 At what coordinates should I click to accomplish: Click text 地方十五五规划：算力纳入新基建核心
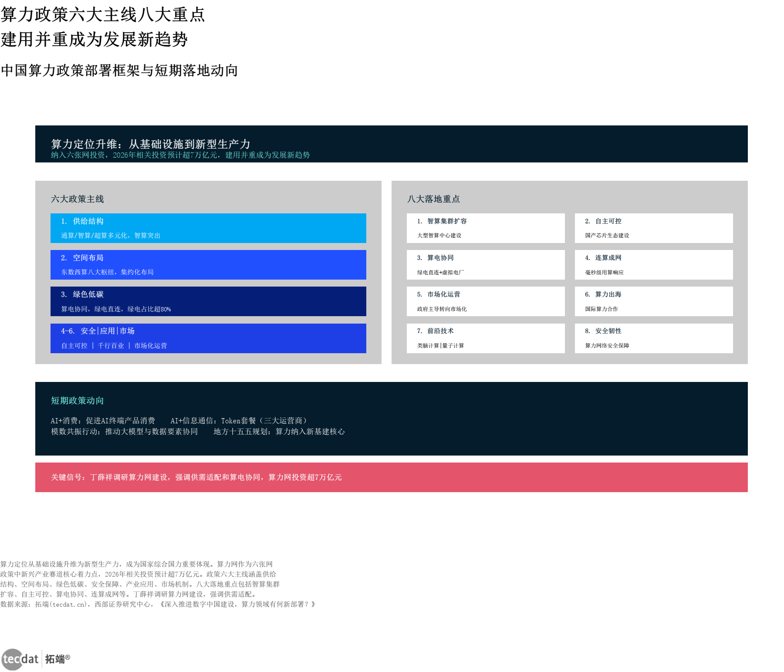tap(279, 432)
